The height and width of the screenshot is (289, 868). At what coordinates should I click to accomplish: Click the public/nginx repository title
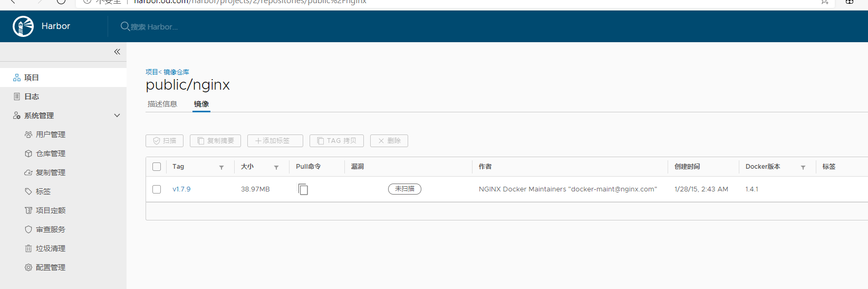[188, 85]
